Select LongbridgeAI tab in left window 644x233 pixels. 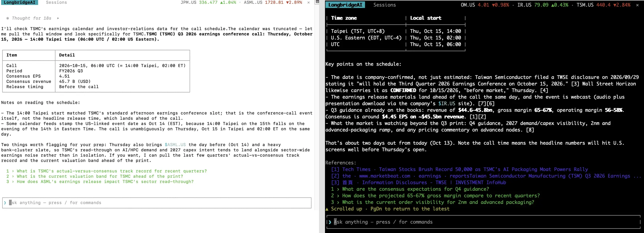(x=19, y=2)
